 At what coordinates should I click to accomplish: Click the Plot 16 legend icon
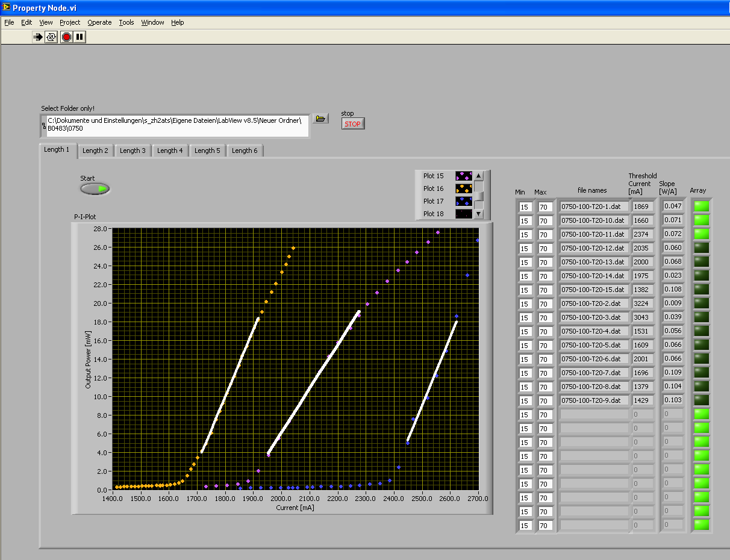pyautogui.click(x=463, y=188)
